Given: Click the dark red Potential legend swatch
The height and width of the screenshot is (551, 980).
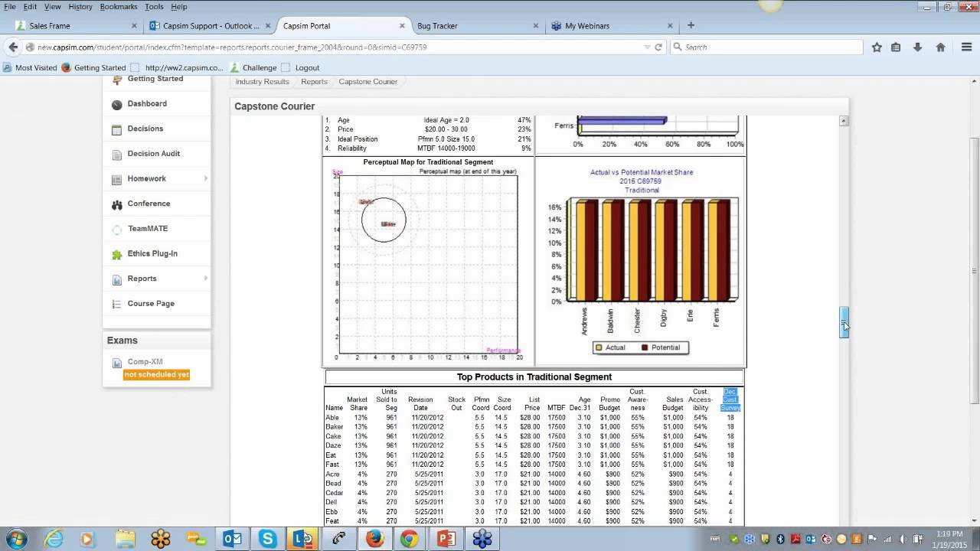Looking at the screenshot, I should [645, 347].
